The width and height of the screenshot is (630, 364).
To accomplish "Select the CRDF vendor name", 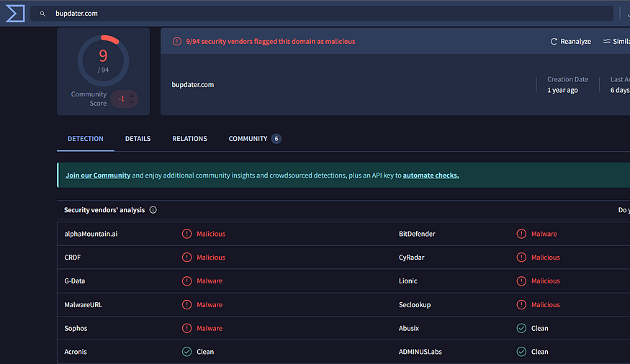I will point(72,258).
